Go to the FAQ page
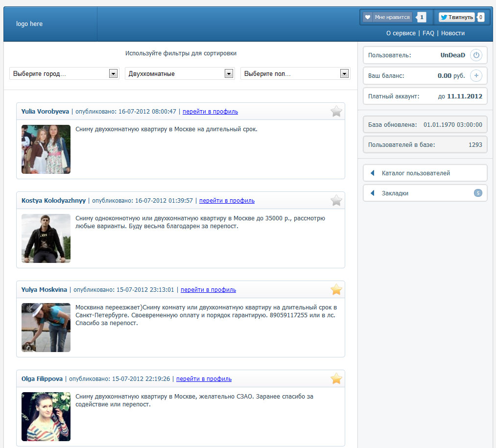The width and height of the screenshot is (496, 448). [x=428, y=33]
